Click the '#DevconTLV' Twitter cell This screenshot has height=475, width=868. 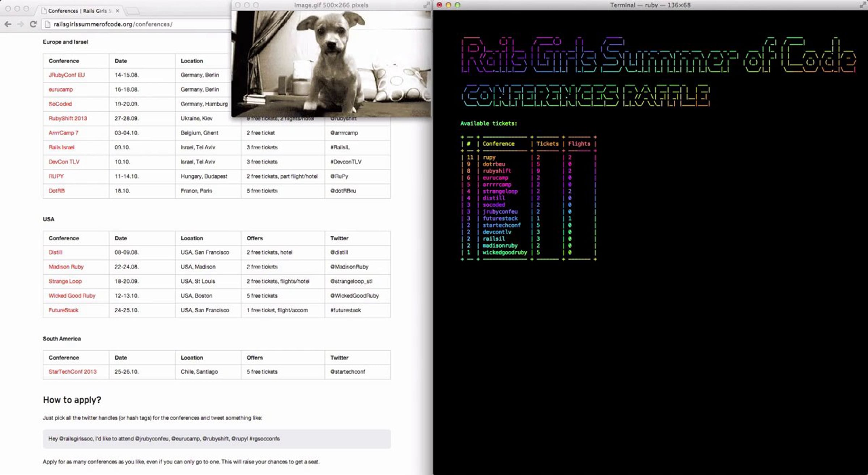click(357, 162)
